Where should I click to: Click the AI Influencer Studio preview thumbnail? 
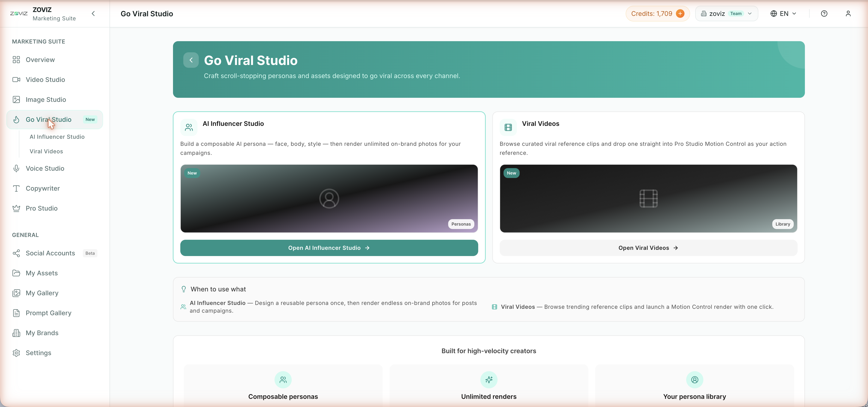[329, 198]
